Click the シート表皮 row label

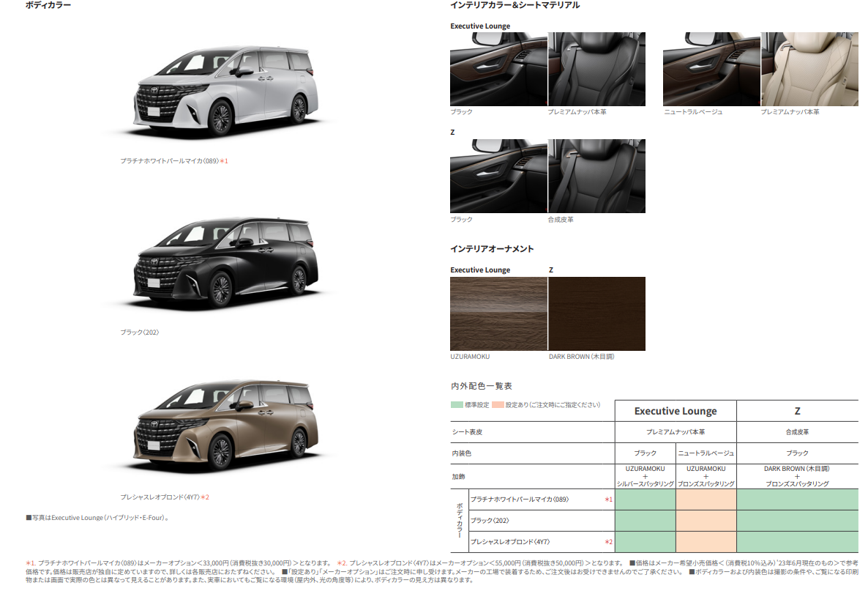click(467, 432)
